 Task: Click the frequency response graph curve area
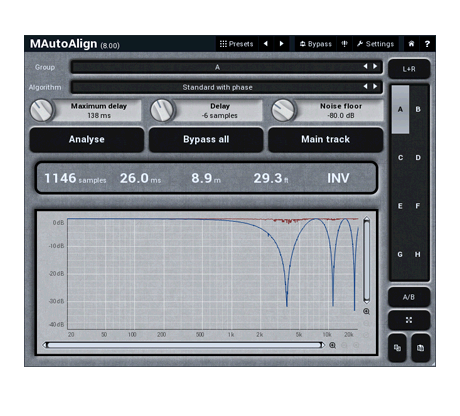tap(213, 273)
